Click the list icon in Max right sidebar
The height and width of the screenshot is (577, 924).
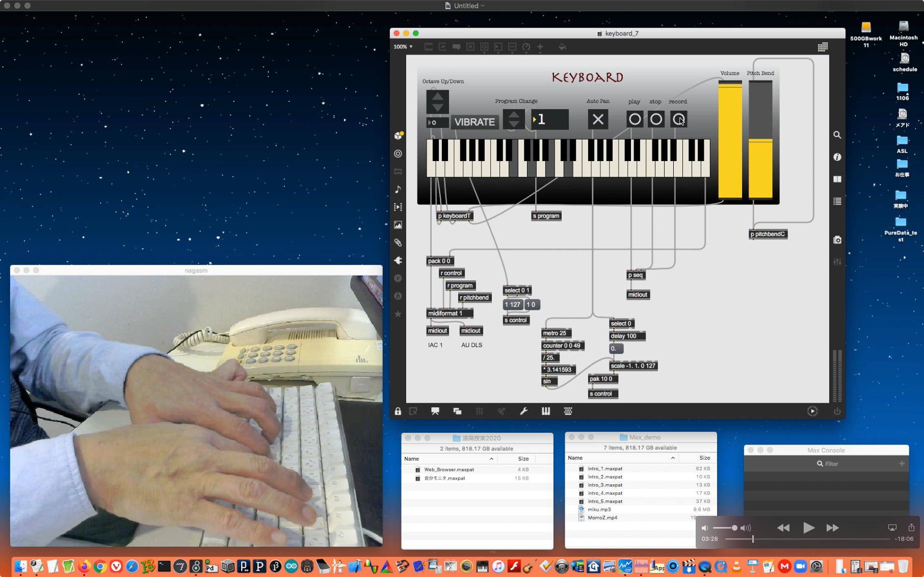pyautogui.click(x=837, y=201)
